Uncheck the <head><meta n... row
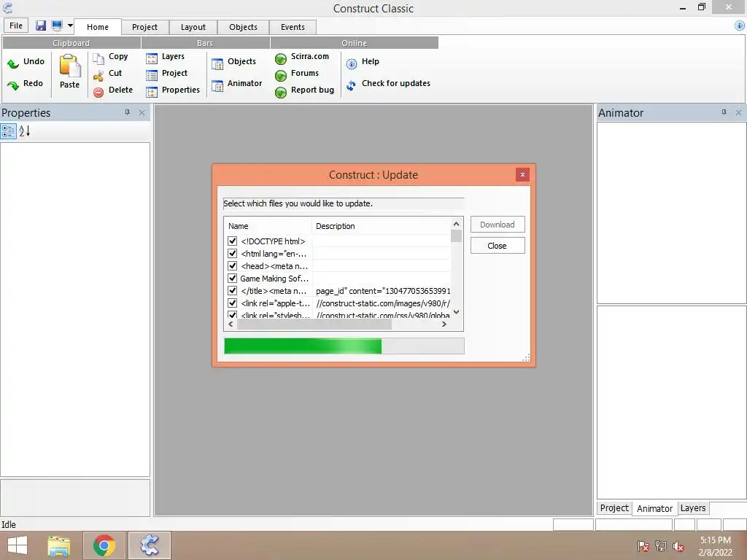This screenshot has width=747, height=560. tap(233, 265)
